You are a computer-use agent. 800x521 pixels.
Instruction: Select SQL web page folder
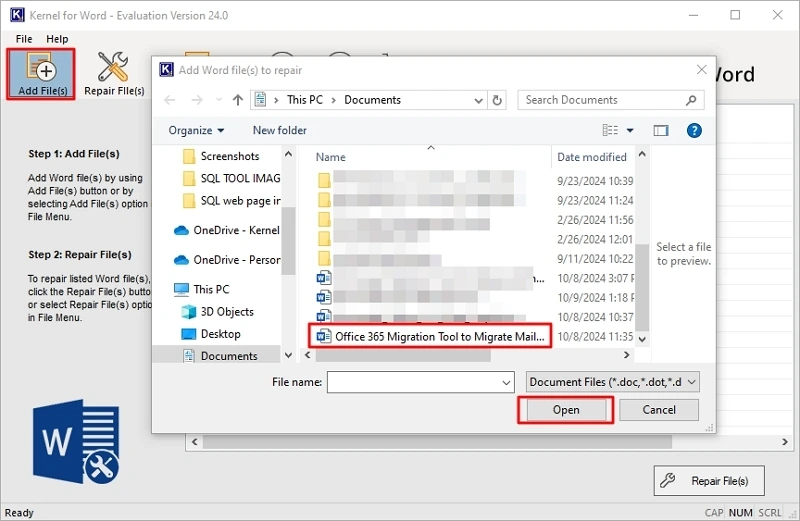(231, 201)
